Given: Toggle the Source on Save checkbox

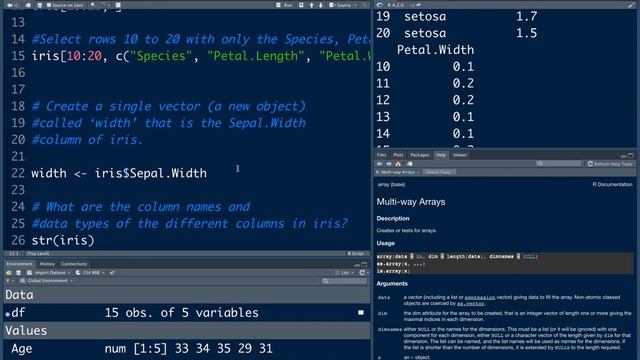Looking at the screenshot, I should (49, 5).
